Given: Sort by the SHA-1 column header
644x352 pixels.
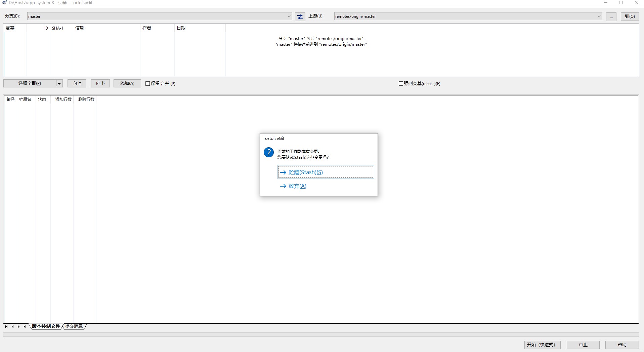Looking at the screenshot, I should [58, 28].
